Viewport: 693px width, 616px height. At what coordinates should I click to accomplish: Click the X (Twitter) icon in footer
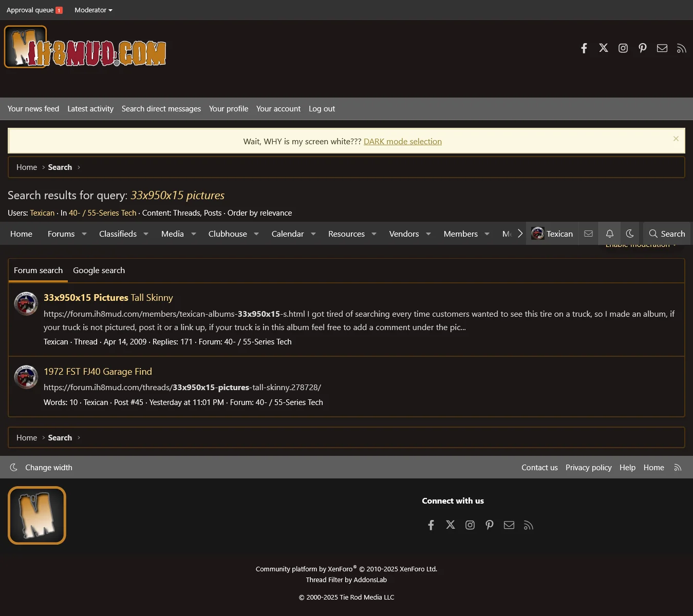point(450,525)
